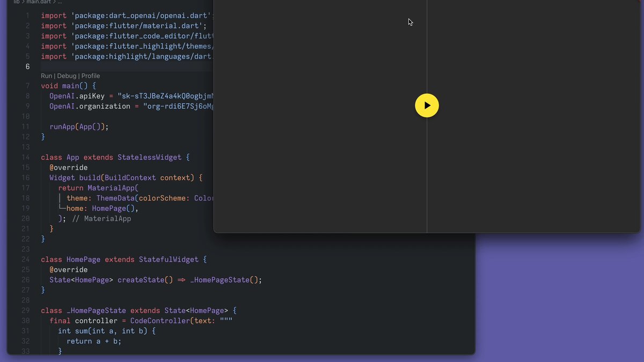Click the runApp call on line 11

click(62, 127)
